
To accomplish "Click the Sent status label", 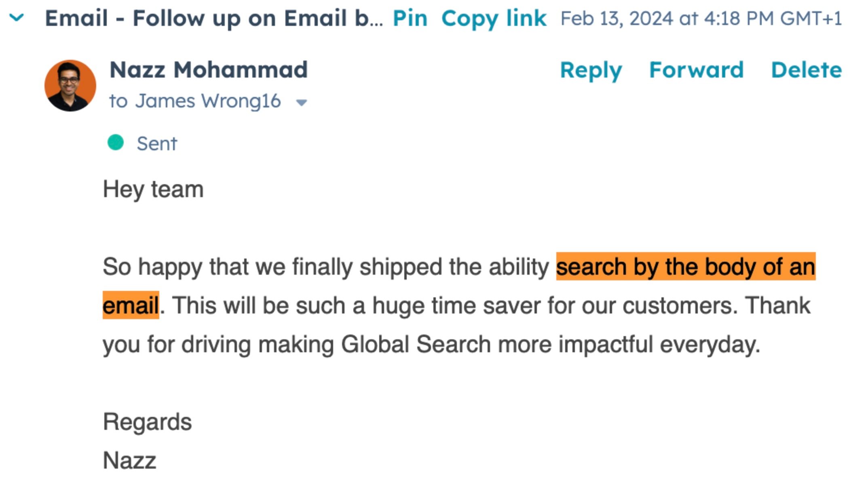I will (x=157, y=143).
